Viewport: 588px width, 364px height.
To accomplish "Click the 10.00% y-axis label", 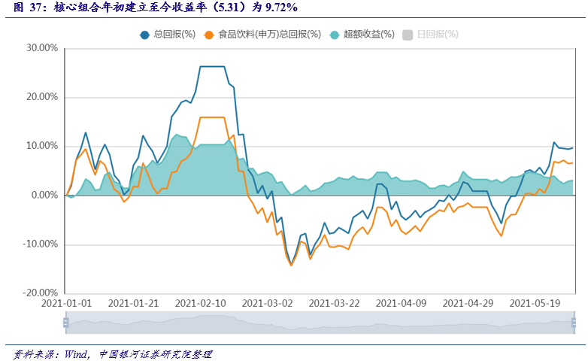I will pyautogui.click(x=42, y=146).
